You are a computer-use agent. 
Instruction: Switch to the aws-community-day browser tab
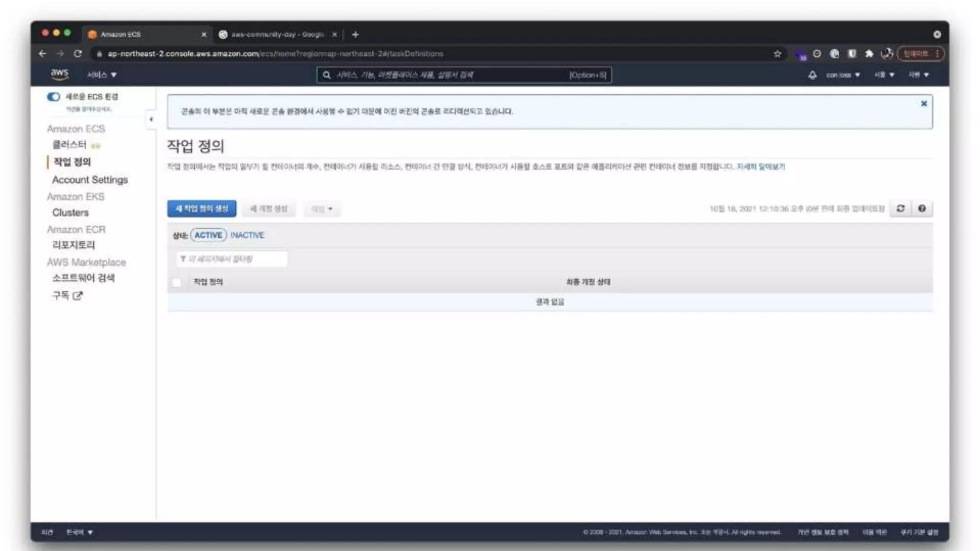277,34
